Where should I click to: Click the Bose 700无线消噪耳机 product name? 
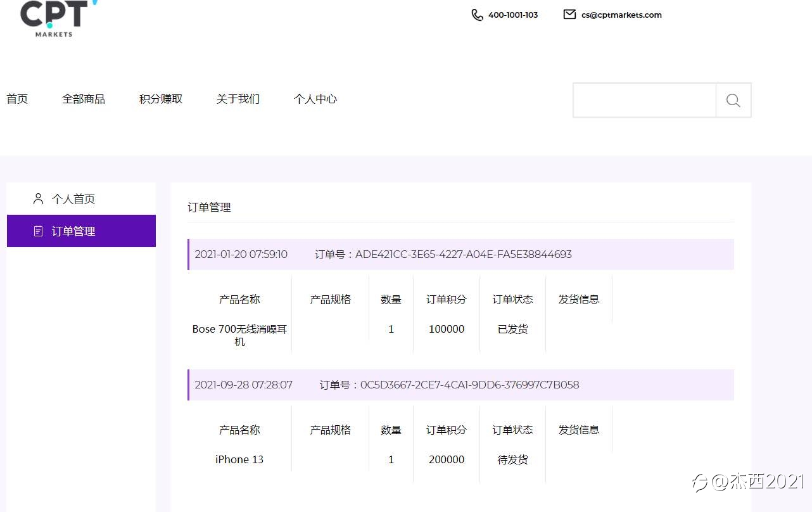click(x=239, y=335)
